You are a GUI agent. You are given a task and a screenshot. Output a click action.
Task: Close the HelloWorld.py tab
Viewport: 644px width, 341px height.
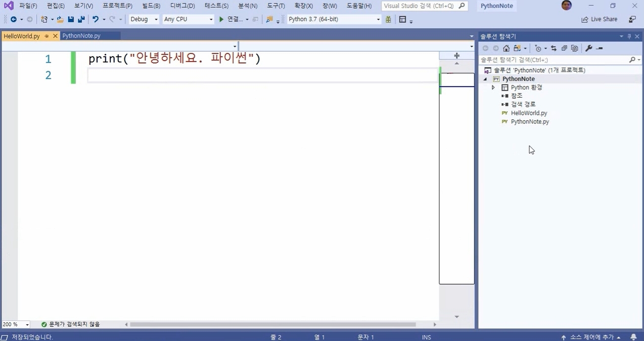pyautogui.click(x=54, y=36)
